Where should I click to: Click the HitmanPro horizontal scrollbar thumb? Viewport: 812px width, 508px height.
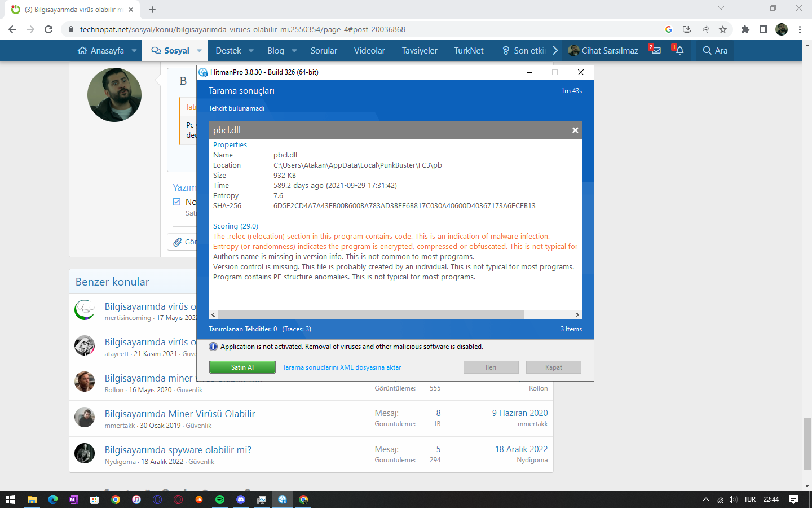[x=371, y=314]
